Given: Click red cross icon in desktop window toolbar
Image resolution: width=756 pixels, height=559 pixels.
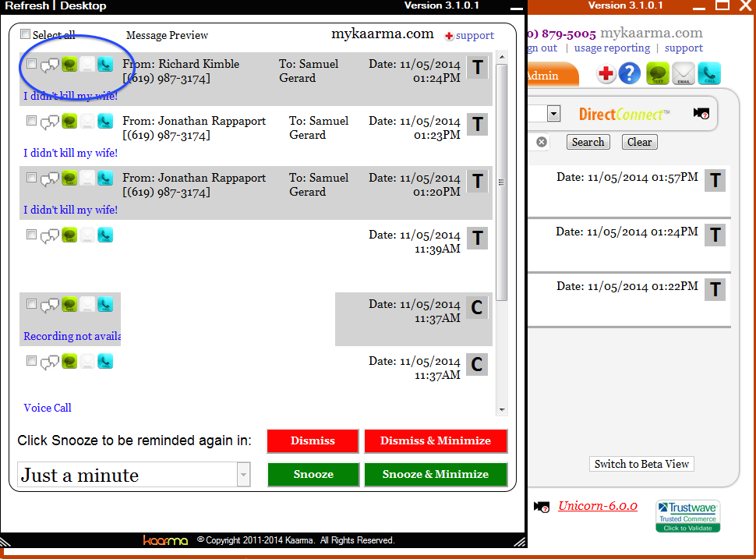Looking at the screenshot, I should pyautogui.click(x=606, y=74).
